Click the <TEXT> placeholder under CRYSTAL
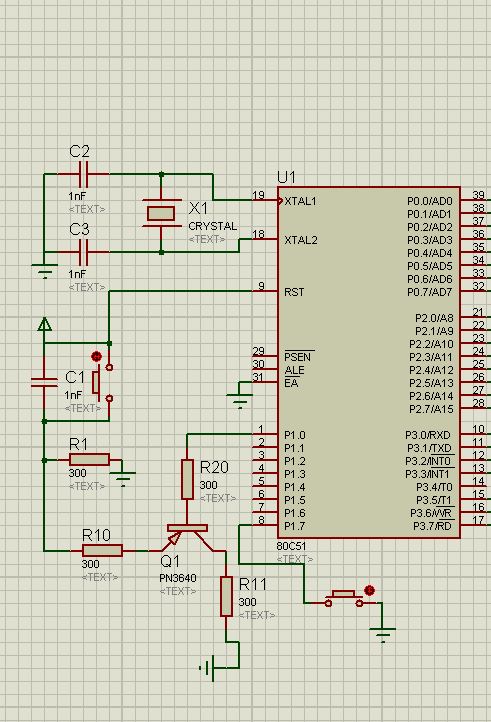 (207, 239)
